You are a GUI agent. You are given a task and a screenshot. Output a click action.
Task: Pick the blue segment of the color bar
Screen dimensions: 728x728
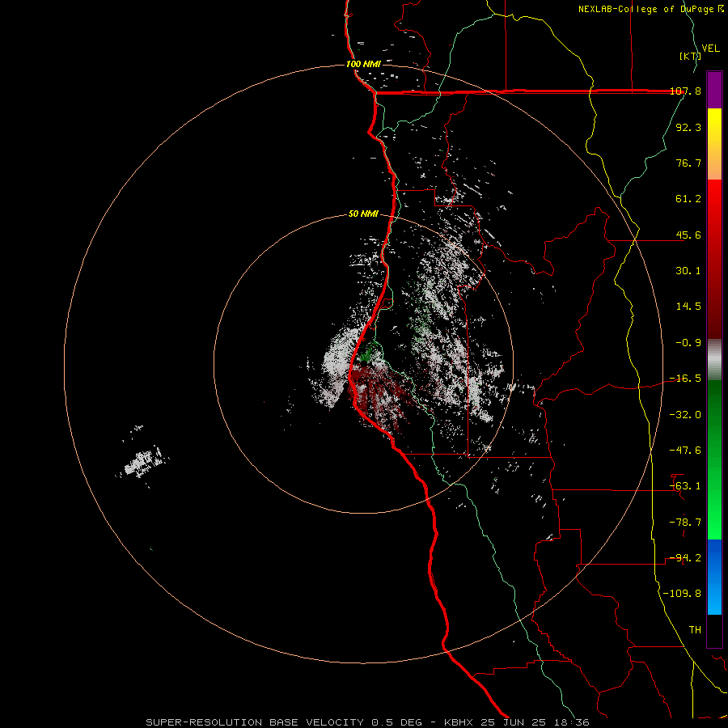714,577
